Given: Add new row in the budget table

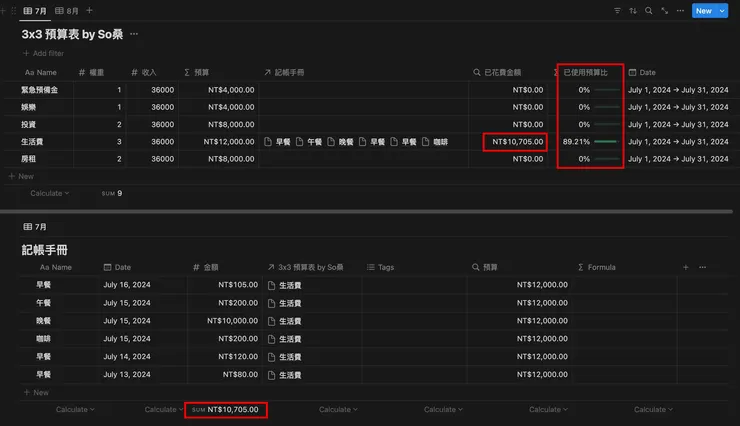Looking at the screenshot, I should pyautogui.click(x=21, y=176).
